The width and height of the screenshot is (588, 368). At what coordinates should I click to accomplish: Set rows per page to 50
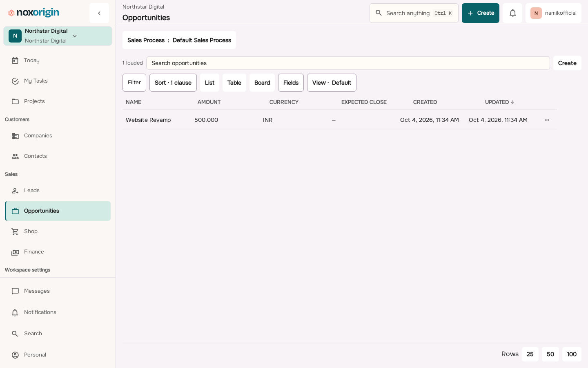[x=550, y=354]
